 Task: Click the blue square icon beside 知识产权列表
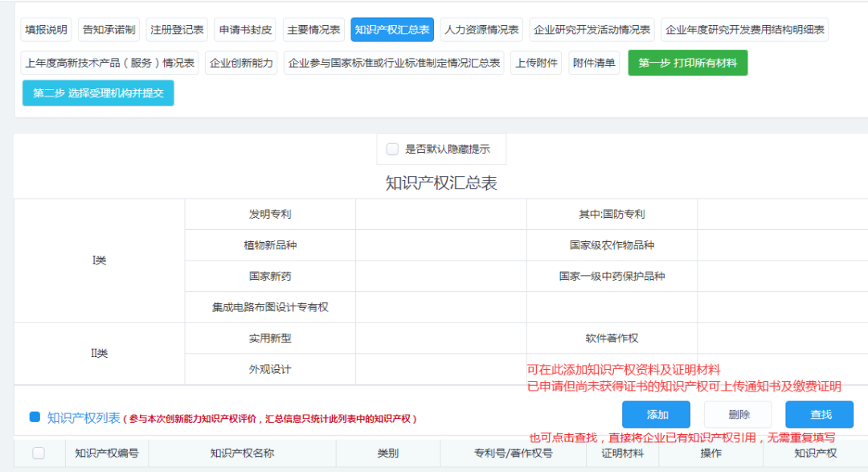click(x=35, y=417)
